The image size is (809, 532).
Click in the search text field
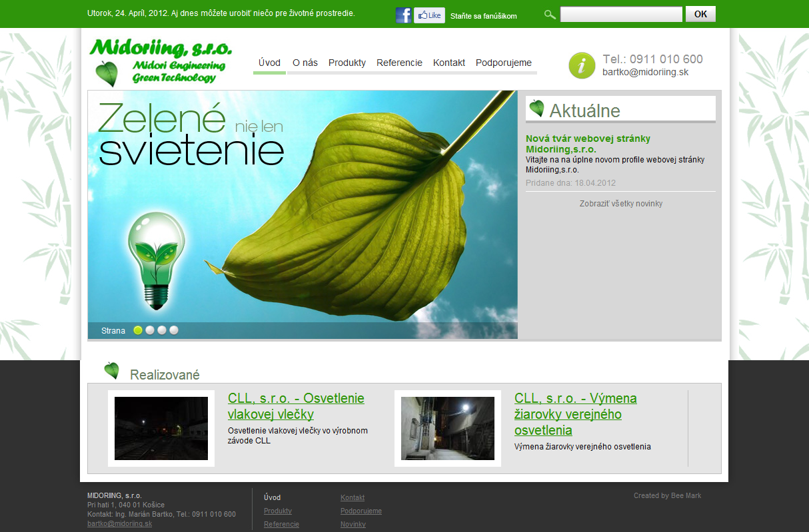[620, 15]
